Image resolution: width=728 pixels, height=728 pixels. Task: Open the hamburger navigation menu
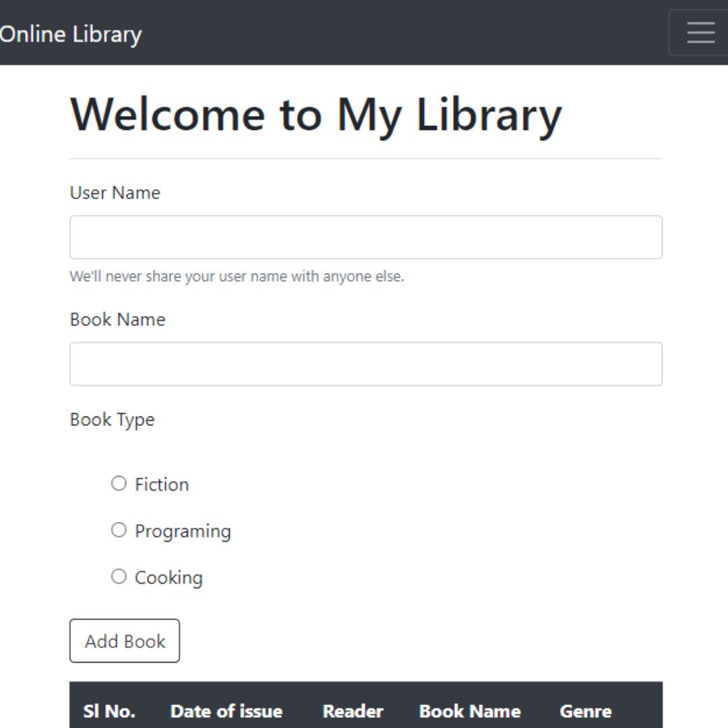point(699,32)
